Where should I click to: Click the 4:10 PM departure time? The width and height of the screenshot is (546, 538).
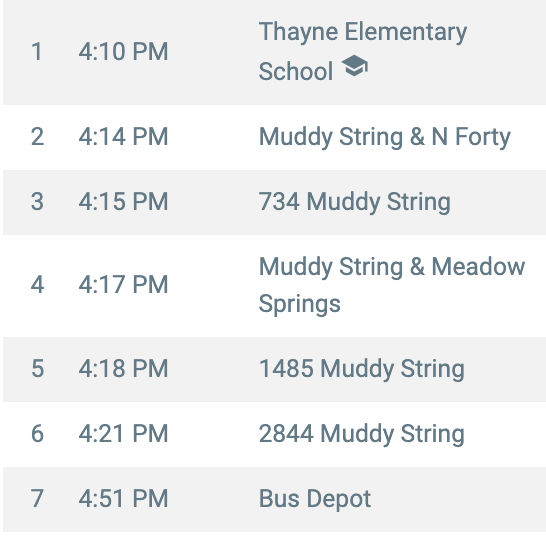coord(123,52)
